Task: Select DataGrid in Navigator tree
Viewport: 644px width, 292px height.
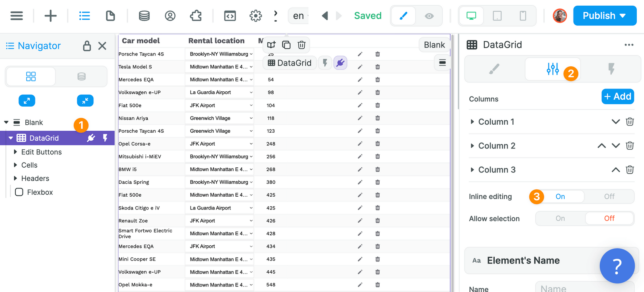Action: click(57, 138)
